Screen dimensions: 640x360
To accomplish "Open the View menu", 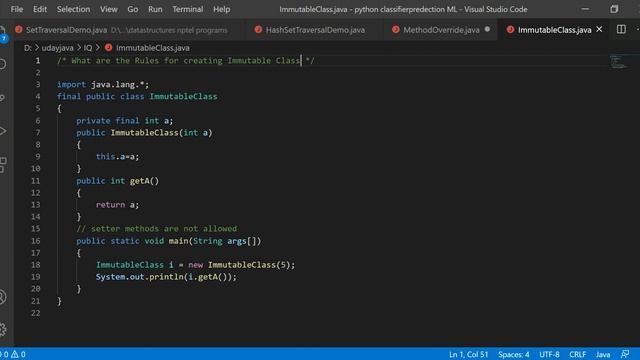I will pyautogui.click(x=109, y=9).
